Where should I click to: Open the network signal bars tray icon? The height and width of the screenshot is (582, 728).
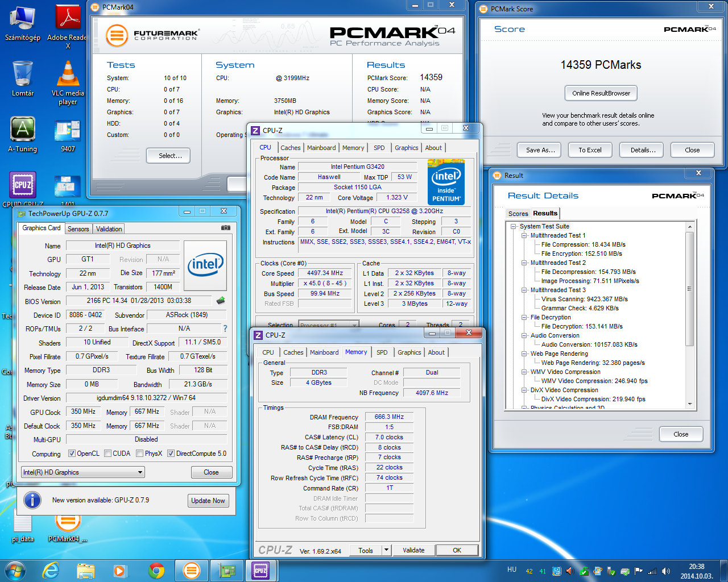pyautogui.click(x=652, y=571)
